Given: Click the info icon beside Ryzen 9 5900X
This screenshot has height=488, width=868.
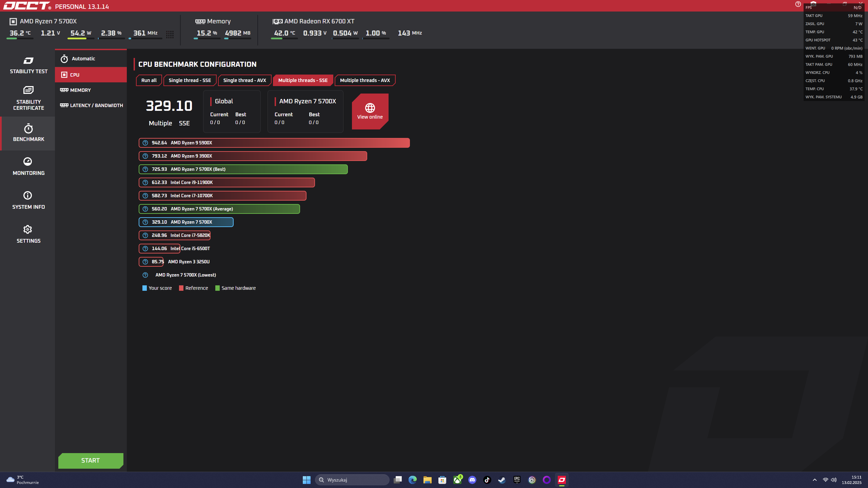Looking at the screenshot, I should click(x=145, y=143).
